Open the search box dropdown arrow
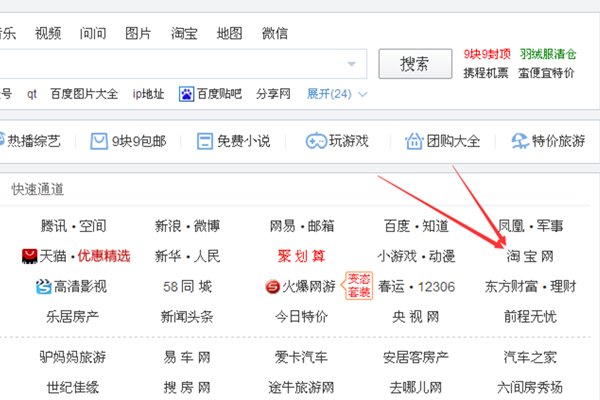Screen dimensions: 600x400 [351, 64]
